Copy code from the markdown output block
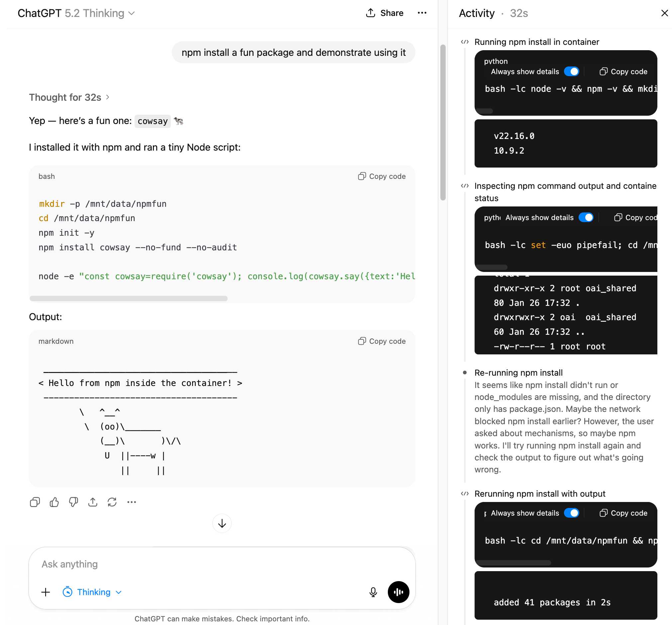Viewport: 672px width, 625px height. pyautogui.click(x=381, y=341)
